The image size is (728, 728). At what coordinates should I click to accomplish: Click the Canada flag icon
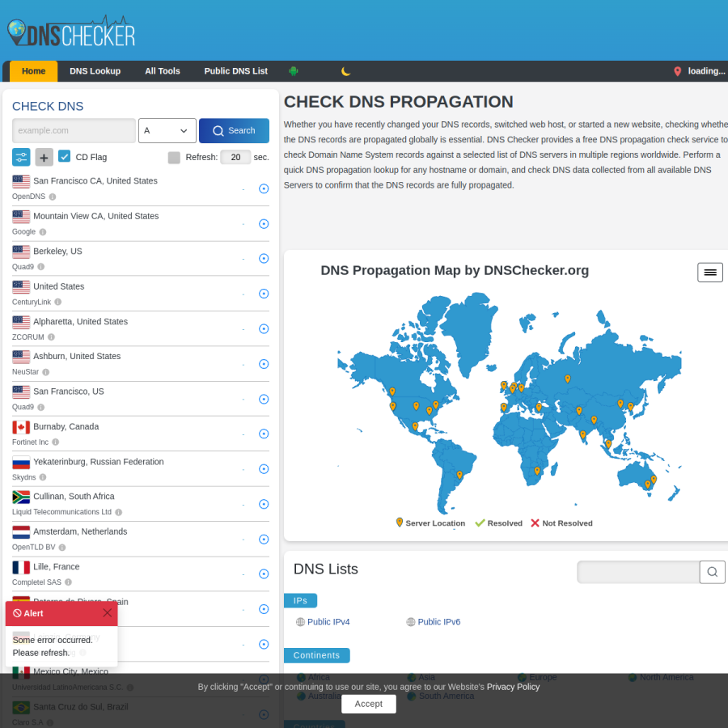pos(21,427)
